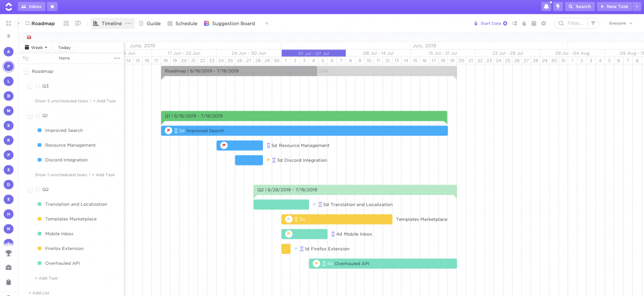Select the board view icon next to Roadmap
644x296 pixels.
click(78, 23)
